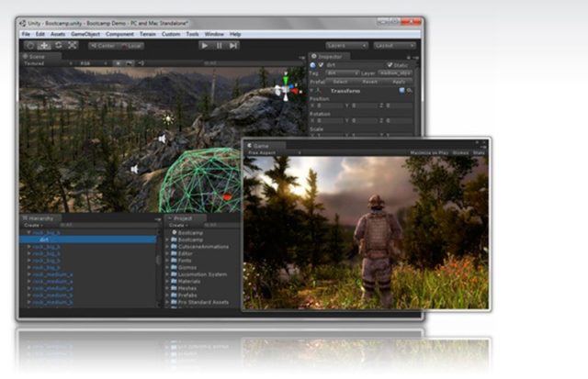Switch to the Inspector tab
The height and width of the screenshot is (379, 588).
point(329,57)
